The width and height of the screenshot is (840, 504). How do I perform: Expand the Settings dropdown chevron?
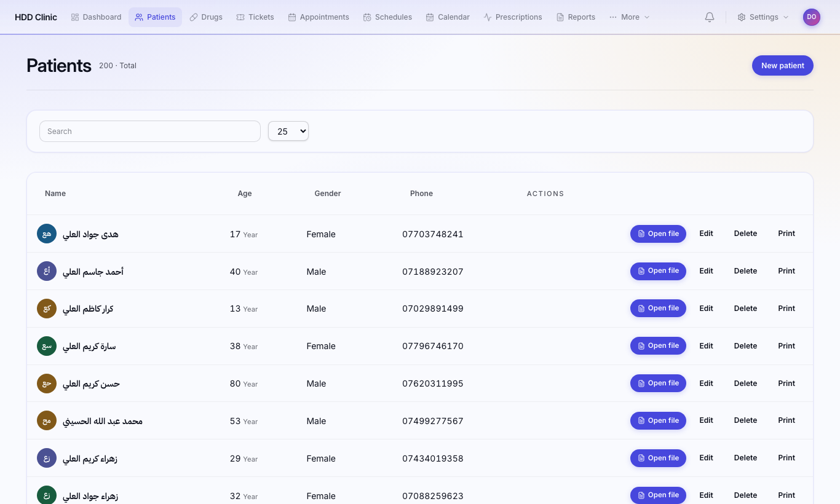click(x=786, y=17)
